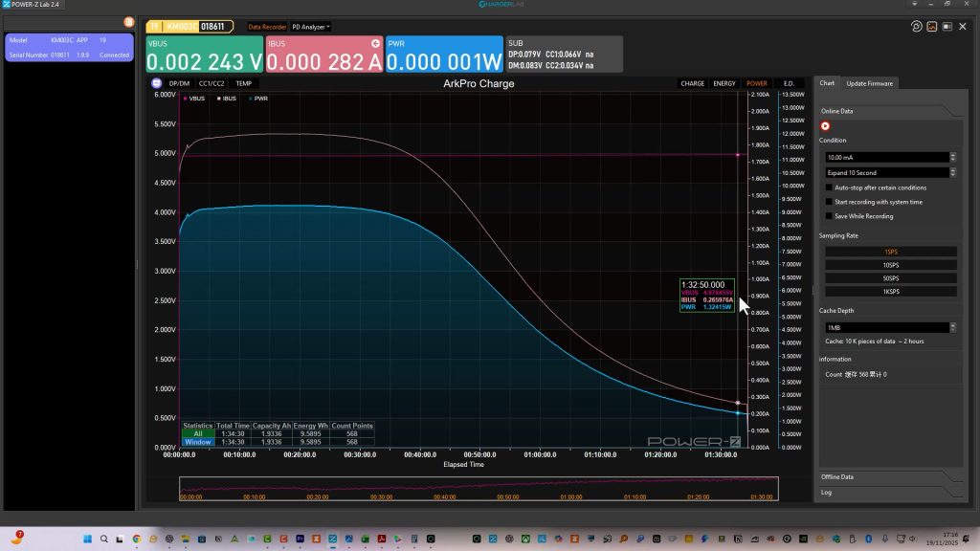
Task: Click the history/restore icon in top toolbar
Action: (x=917, y=27)
